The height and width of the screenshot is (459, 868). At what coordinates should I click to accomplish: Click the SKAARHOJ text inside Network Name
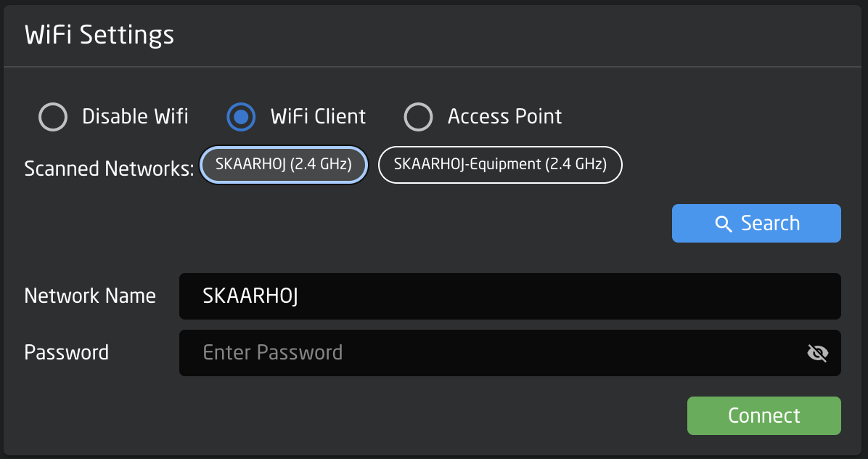click(x=251, y=296)
